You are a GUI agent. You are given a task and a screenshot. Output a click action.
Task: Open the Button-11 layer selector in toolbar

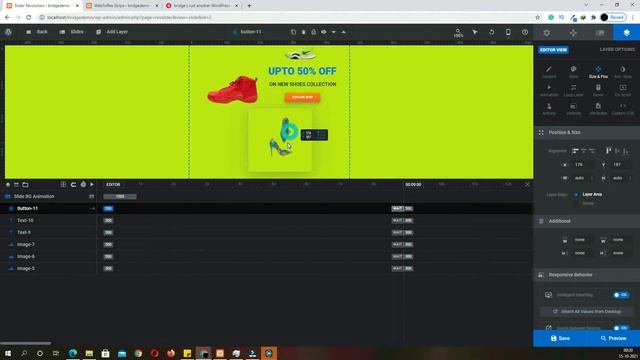pos(247,32)
